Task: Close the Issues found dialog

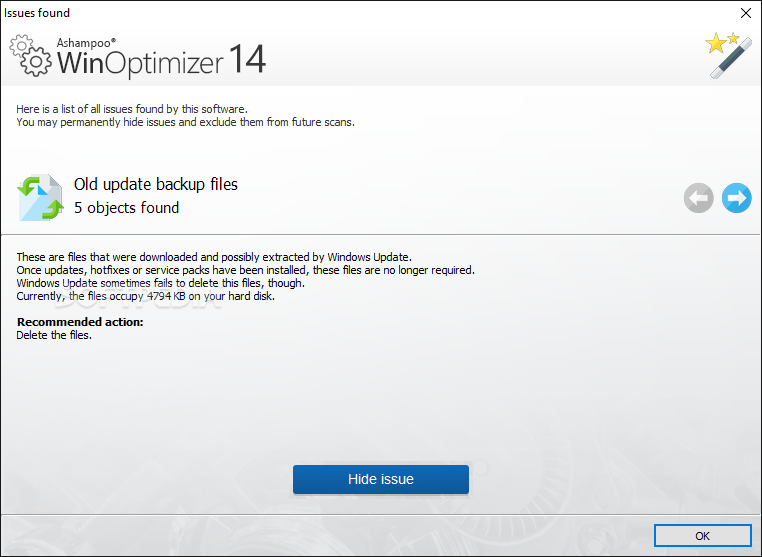Action: coord(746,13)
